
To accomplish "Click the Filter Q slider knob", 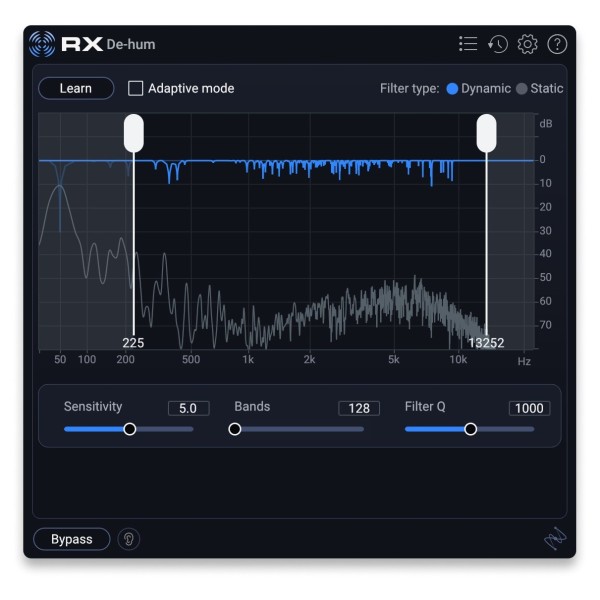I will [470, 429].
